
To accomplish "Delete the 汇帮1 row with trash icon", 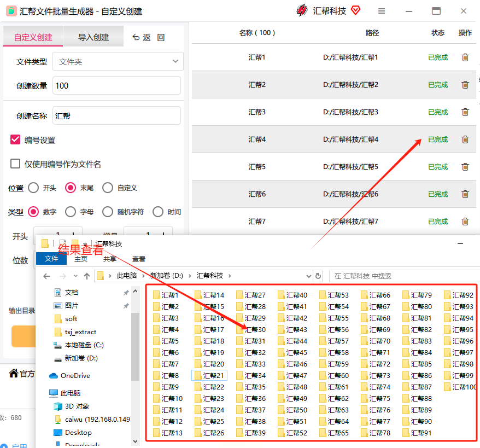I will pyautogui.click(x=465, y=57).
